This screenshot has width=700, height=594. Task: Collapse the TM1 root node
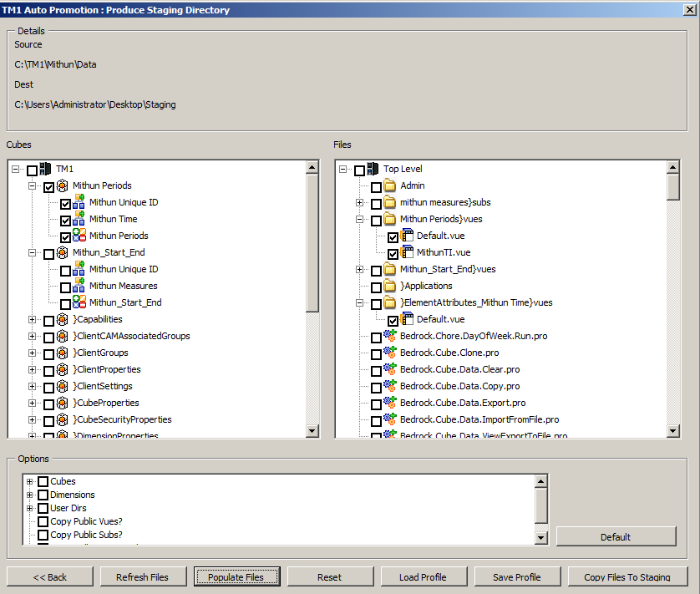point(16,170)
